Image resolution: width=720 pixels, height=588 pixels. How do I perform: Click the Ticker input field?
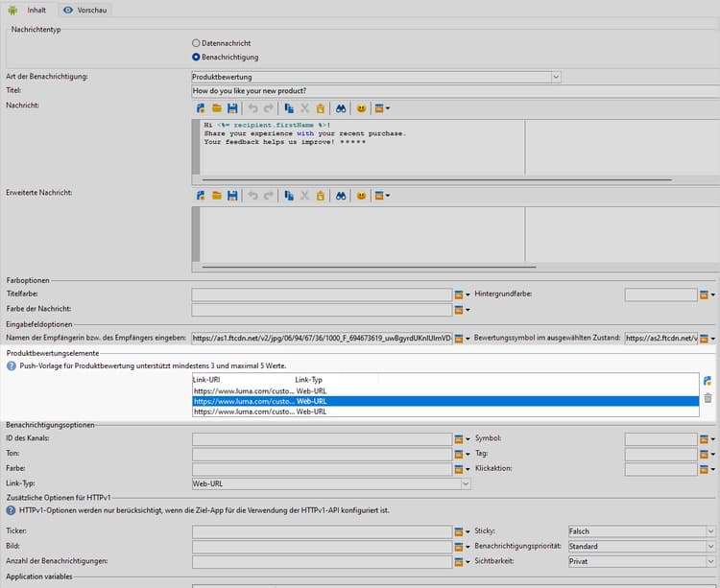[322, 531]
